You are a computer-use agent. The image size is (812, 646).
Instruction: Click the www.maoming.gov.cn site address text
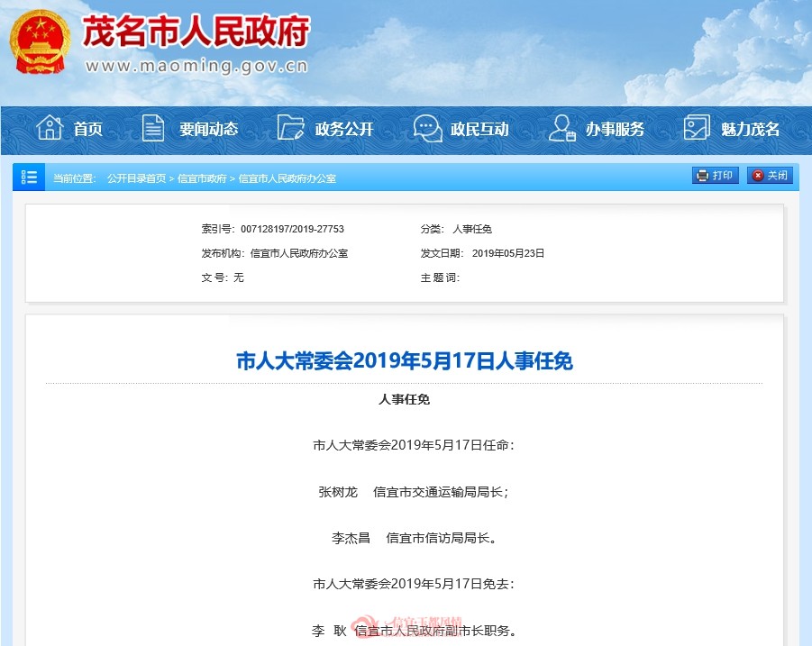tap(196, 67)
